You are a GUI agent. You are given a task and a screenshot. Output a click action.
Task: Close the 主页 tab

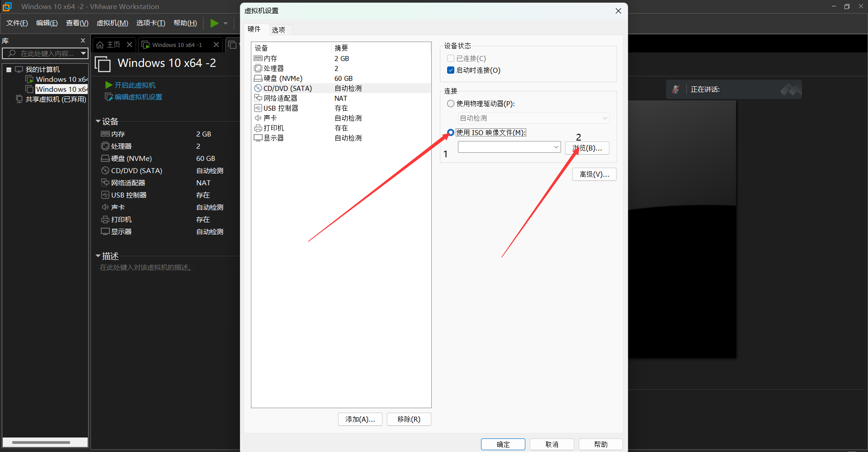pos(129,44)
